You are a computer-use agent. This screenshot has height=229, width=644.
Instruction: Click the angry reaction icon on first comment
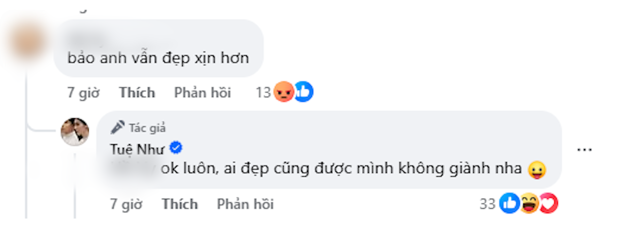[283, 92]
